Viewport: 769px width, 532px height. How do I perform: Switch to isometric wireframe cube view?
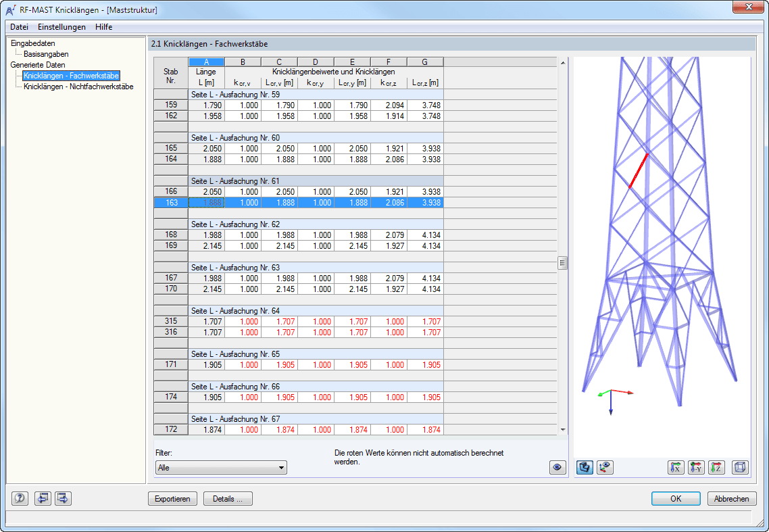740,467
